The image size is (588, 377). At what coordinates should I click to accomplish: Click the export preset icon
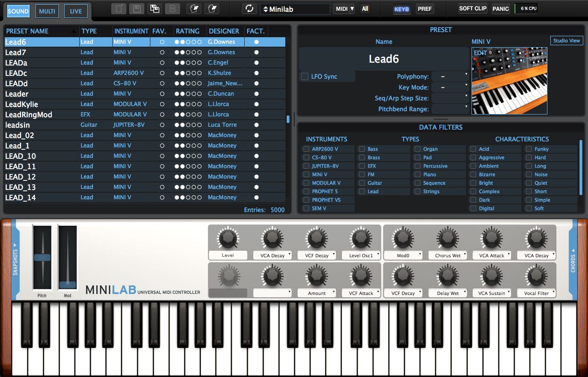click(212, 9)
